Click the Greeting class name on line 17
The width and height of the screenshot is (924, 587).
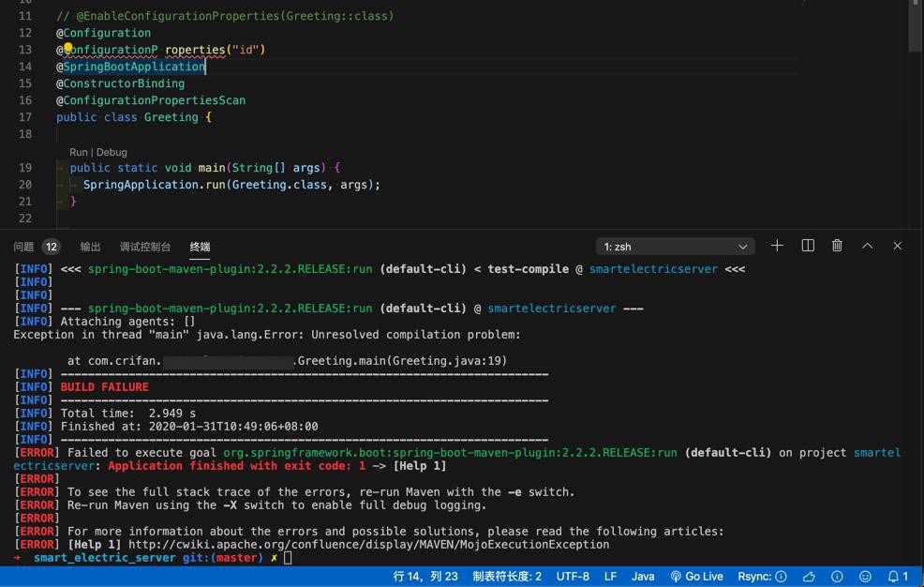tap(171, 117)
